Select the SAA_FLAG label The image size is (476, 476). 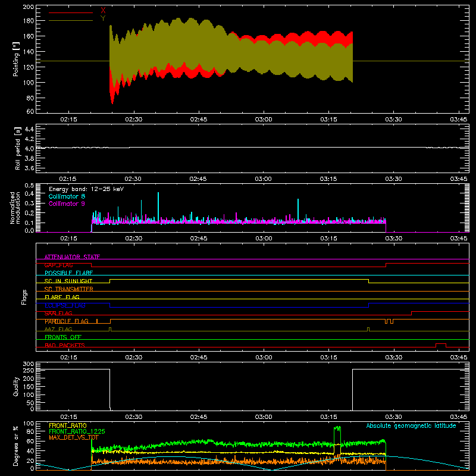[58, 313]
